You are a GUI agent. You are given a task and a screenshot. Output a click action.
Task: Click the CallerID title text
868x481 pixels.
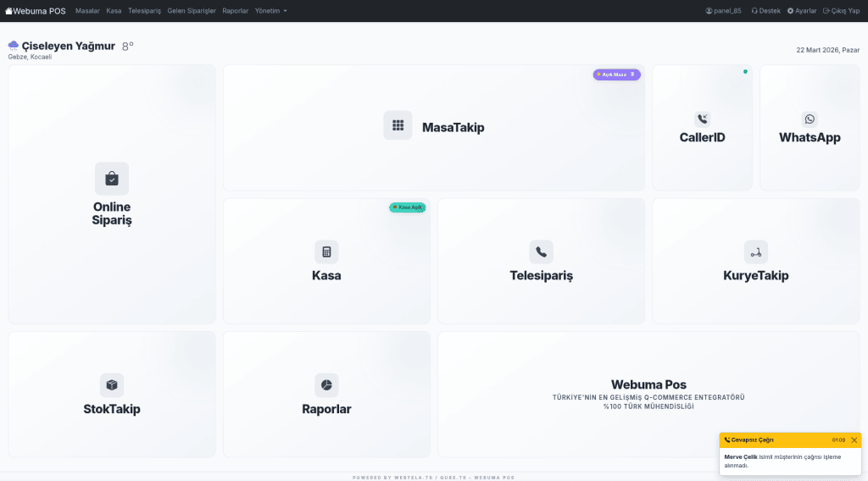pos(702,138)
